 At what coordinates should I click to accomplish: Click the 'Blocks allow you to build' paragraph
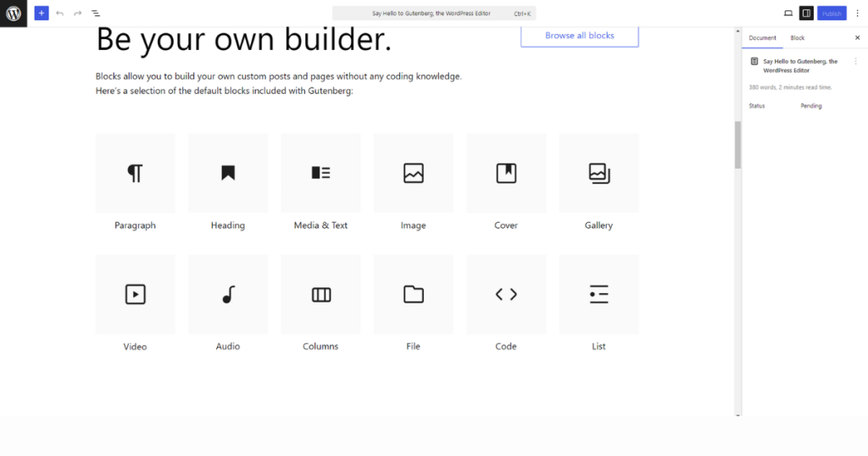[x=278, y=83]
